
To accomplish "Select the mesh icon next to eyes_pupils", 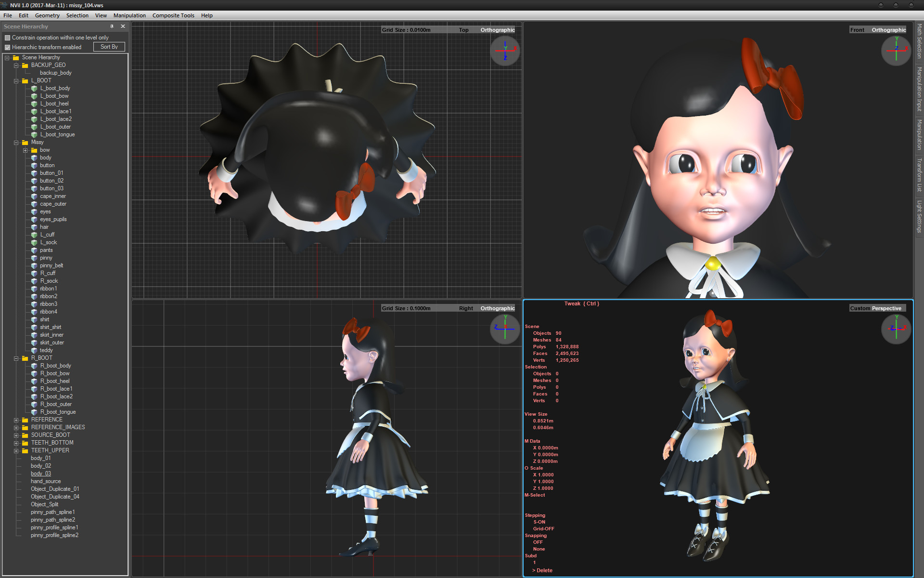I will [x=34, y=219].
